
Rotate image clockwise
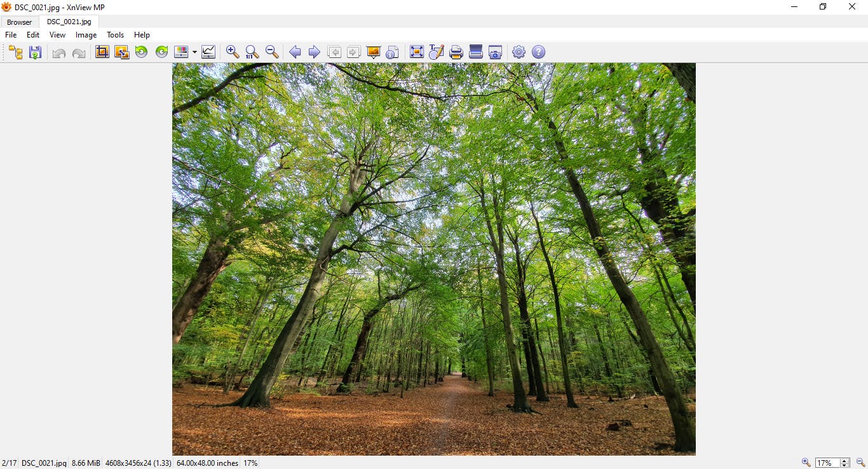(x=162, y=52)
